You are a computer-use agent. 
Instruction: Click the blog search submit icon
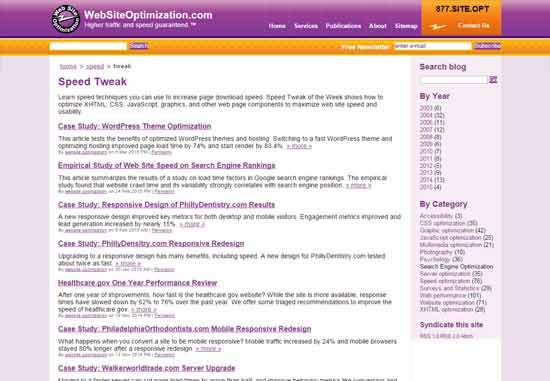coord(493,80)
